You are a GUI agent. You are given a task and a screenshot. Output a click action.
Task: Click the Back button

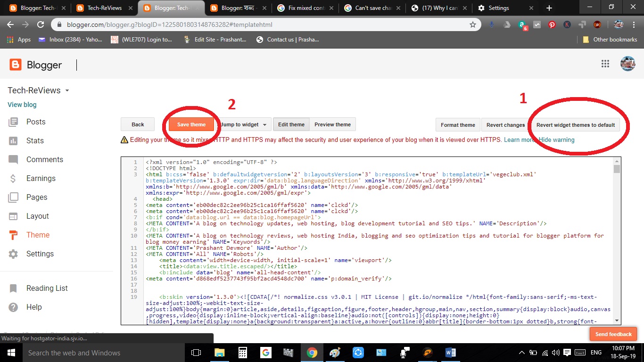(138, 124)
